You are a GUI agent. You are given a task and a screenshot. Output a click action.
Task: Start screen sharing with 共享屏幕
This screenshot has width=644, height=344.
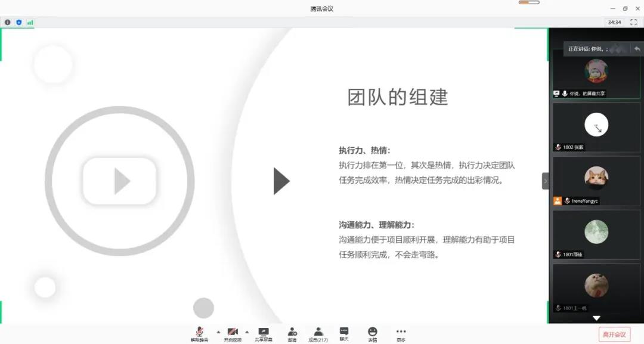pyautogui.click(x=264, y=334)
